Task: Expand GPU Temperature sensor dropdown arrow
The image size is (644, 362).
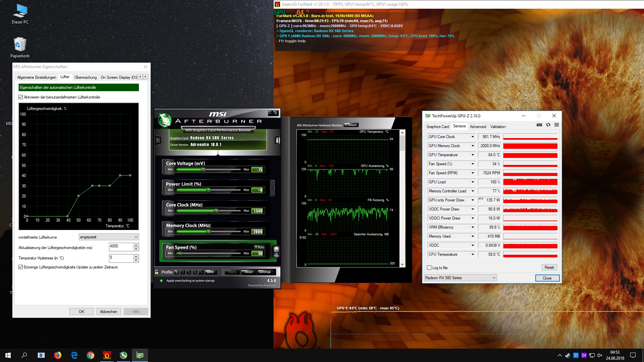Action: coord(473,155)
